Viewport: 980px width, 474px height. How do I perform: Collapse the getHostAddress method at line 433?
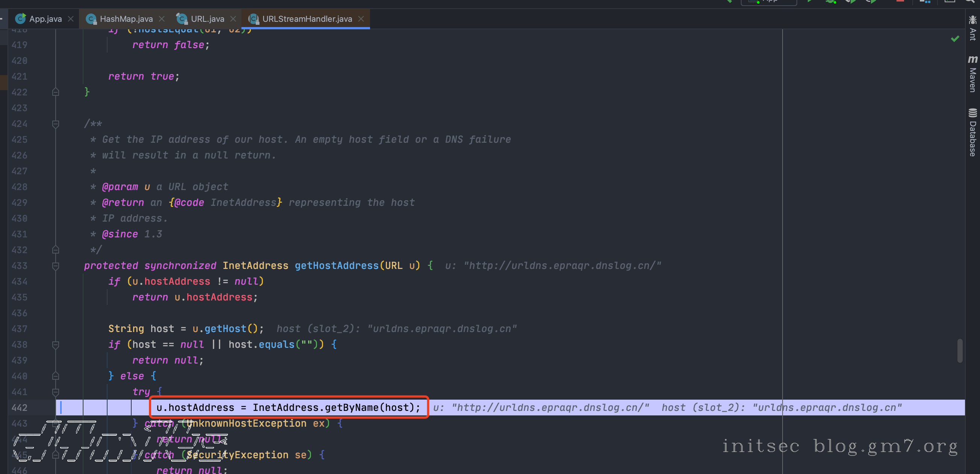[x=56, y=266]
